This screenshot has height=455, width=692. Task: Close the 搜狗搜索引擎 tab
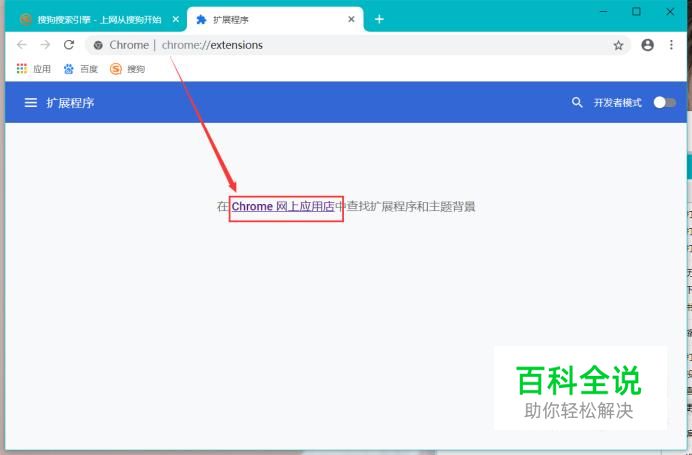click(176, 19)
